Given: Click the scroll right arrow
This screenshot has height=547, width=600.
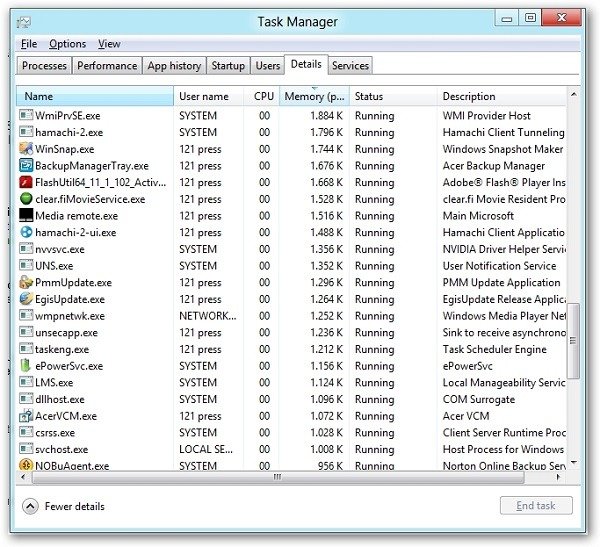Looking at the screenshot, I should [x=558, y=477].
